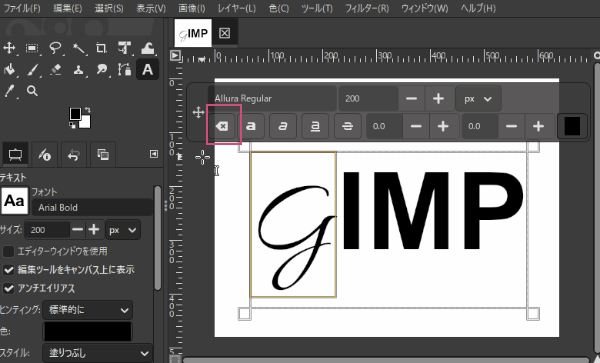Click the on-canvas font size field
Image resolution: width=600 pixels, height=363 pixels.
point(368,99)
